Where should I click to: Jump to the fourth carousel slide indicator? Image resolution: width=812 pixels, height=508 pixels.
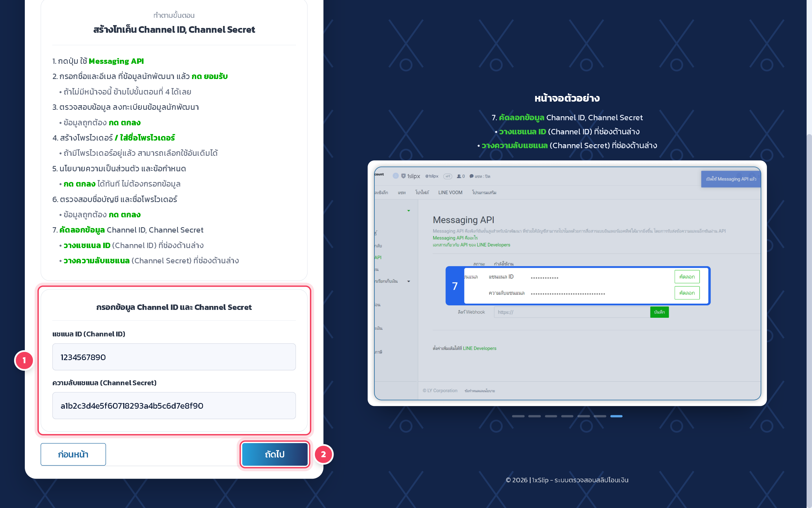tap(567, 416)
